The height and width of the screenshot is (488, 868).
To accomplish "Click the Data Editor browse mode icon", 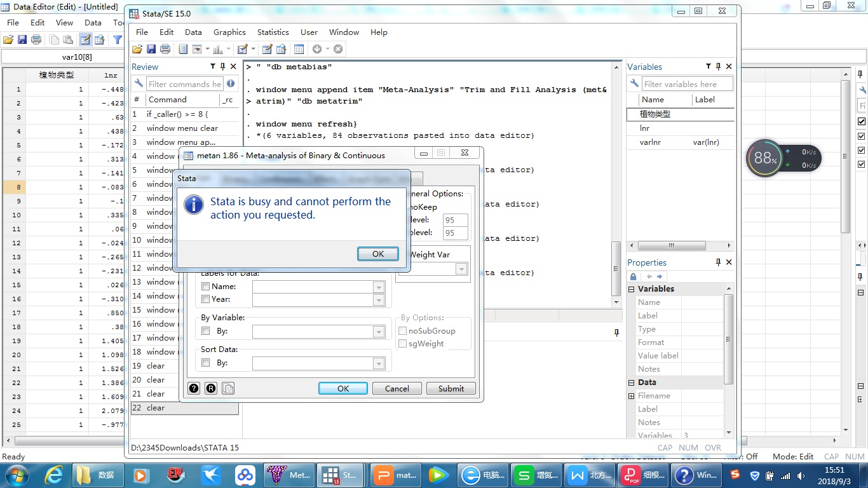I will [x=100, y=39].
